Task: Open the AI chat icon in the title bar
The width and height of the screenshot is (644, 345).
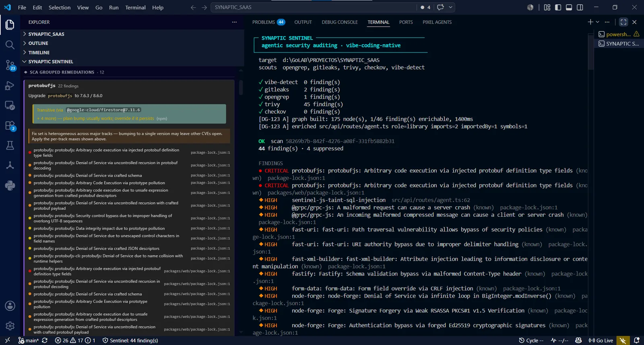Action: tap(440, 7)
